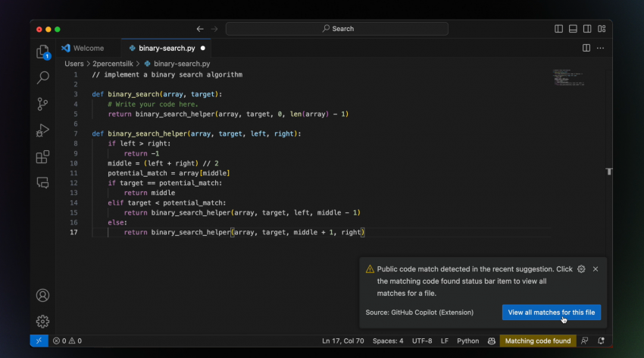
Task: Click View all matches for this file
Action: click(551, 312)
